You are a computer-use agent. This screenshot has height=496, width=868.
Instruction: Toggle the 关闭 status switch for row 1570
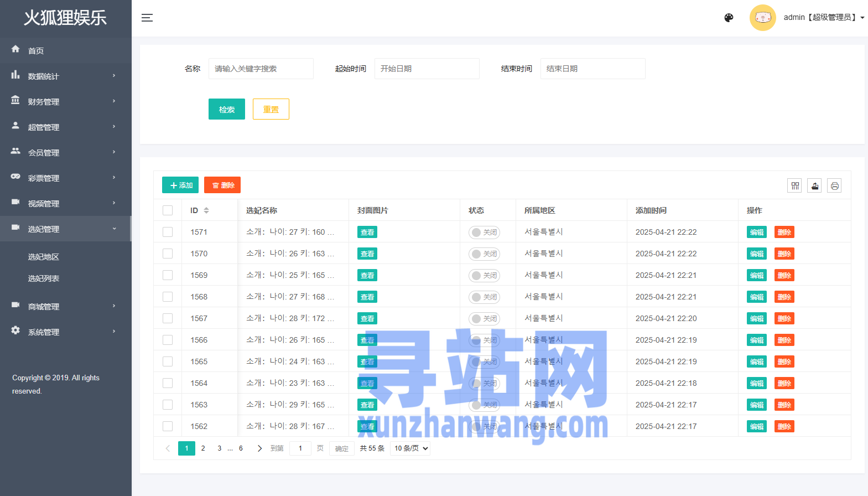tap(485, 254)
